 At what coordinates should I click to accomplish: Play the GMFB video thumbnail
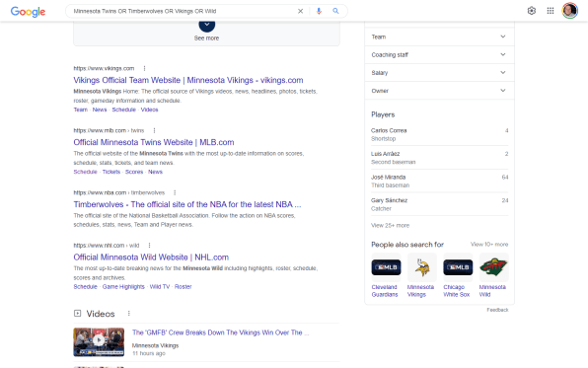click(99, 341)
